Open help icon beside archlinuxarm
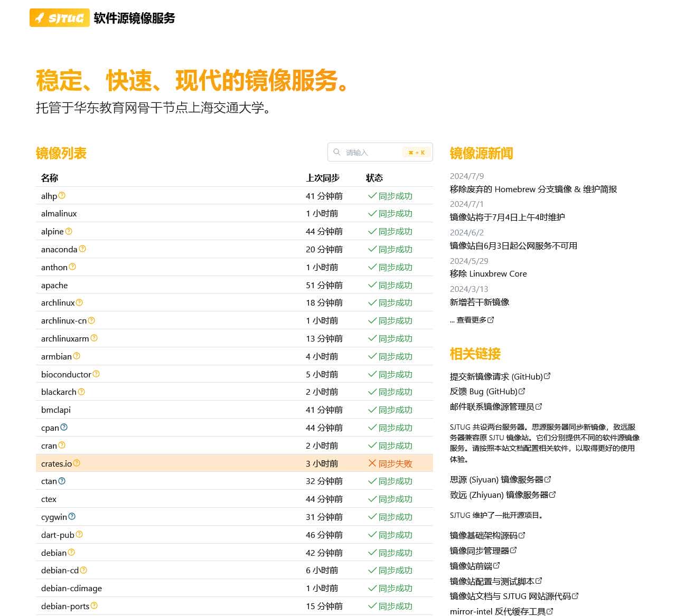Screen dimensions: 676x616 [x=94, y=338]
